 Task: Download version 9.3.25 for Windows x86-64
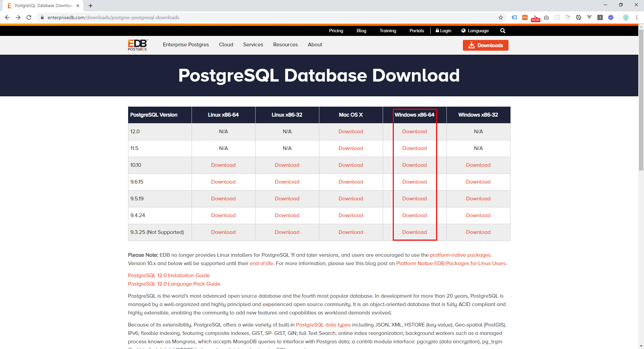[x=415, y=232]
